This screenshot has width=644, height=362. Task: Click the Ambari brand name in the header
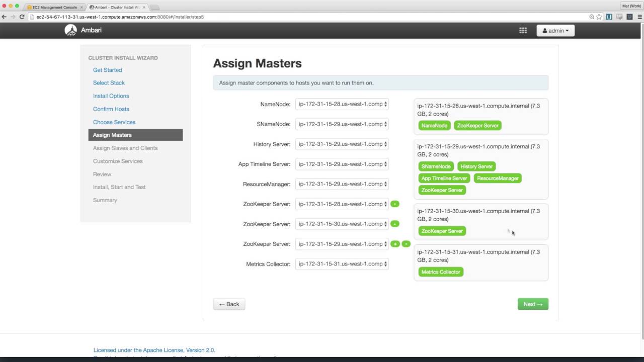tap(91, 30)
